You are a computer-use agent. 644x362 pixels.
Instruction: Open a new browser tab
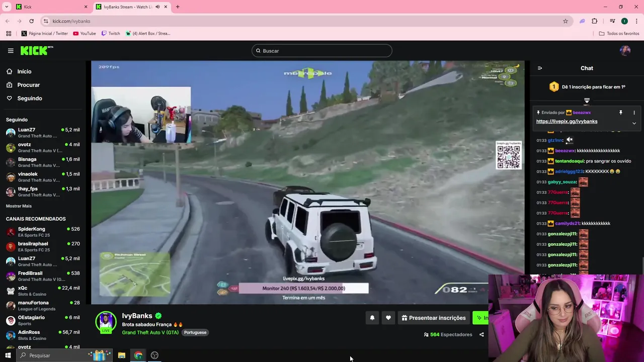click(178, 7)
